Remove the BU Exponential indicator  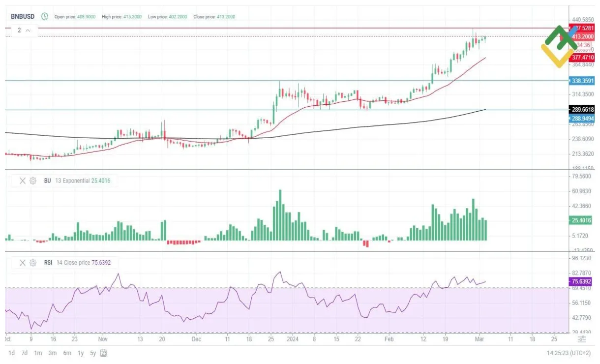pyautogui.click(x=22, y=181)
